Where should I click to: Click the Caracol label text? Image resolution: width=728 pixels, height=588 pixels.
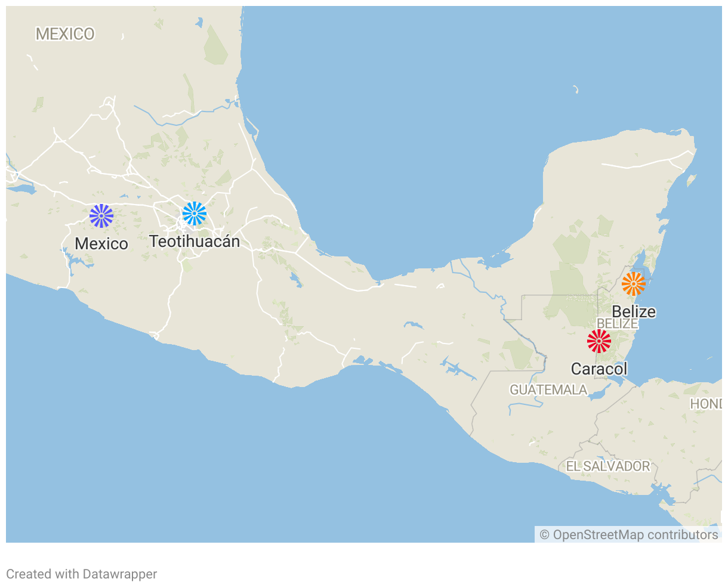(599, 369)
